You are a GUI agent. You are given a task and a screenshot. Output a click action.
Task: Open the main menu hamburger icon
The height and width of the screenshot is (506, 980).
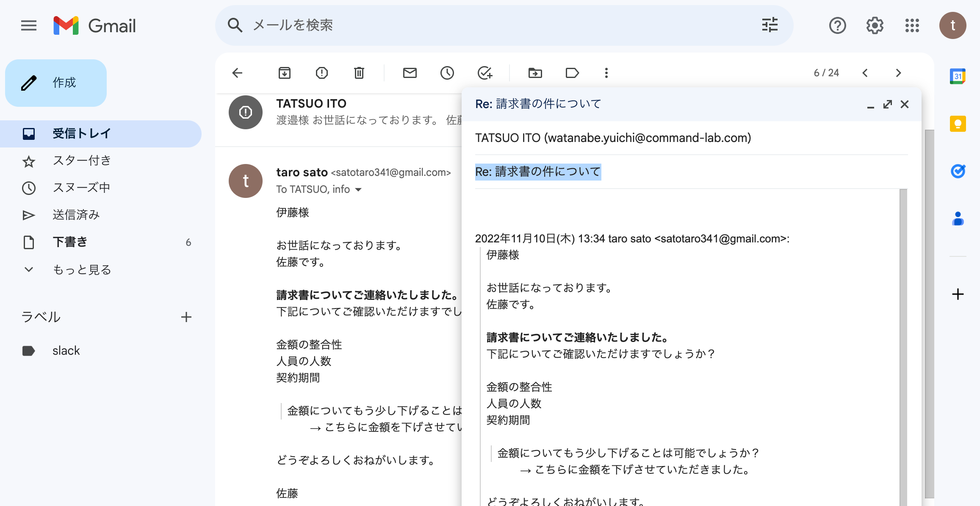29,25
